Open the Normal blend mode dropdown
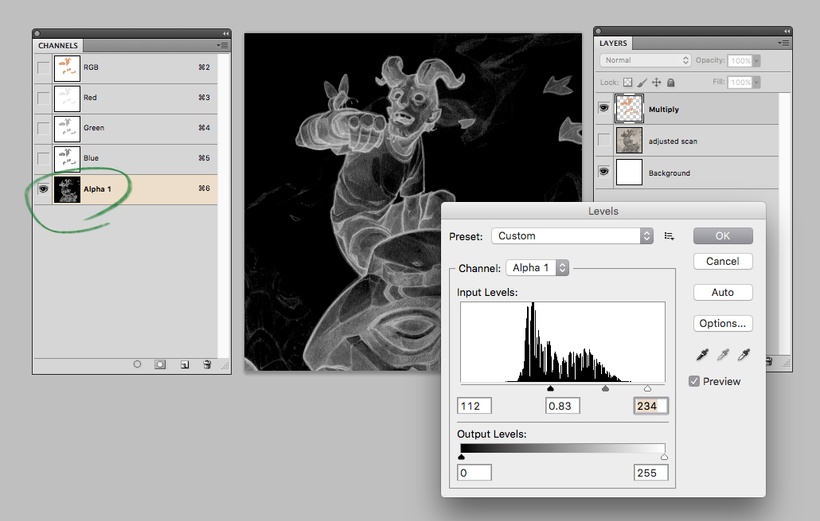Viewport: 820px width, 521px height. [x=643, y=60]
